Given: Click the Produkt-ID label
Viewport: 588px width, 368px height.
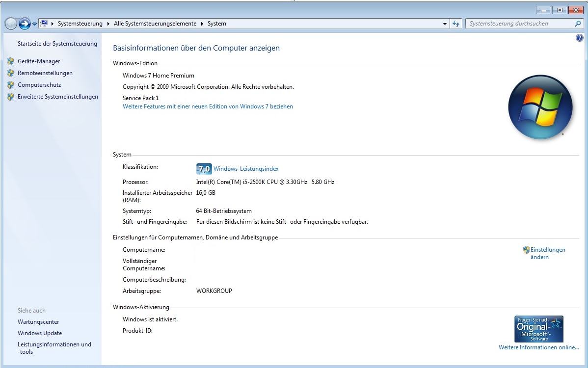Looking at the screenshot, I should click(x=137, y=331).
